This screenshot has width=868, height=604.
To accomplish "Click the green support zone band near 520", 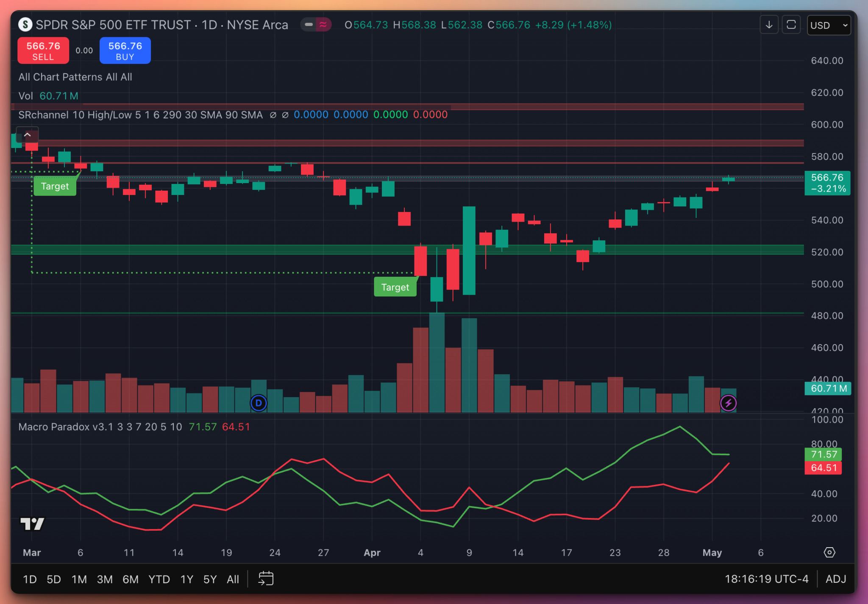I will (407, 250).
